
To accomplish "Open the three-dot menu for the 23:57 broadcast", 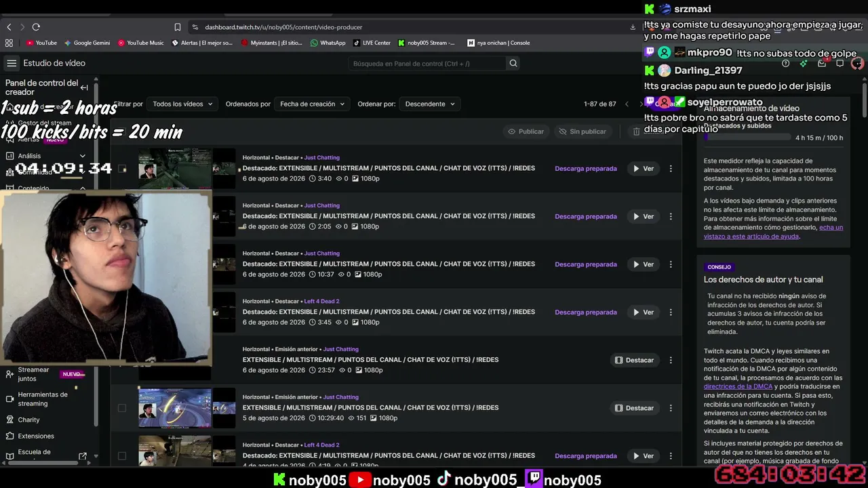I will (671, 360).
